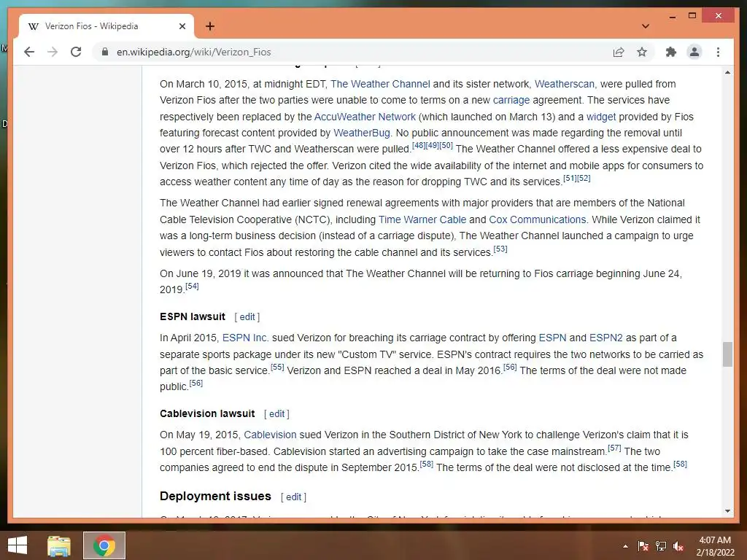Viewport: 747px width, 560px height.
Task: Visit the AccuWeather Network link
Action: pos(365,117)
